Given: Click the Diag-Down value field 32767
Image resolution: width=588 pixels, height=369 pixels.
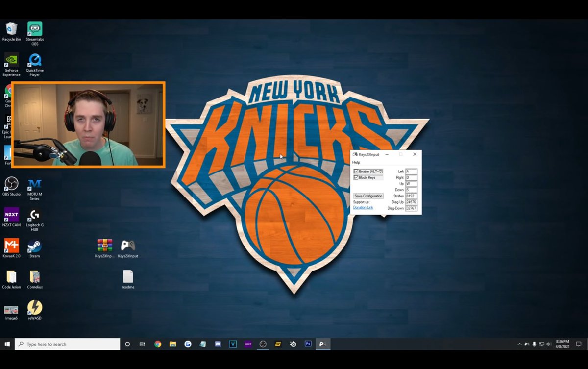Looking at the screenshot, I should [412, 208].
